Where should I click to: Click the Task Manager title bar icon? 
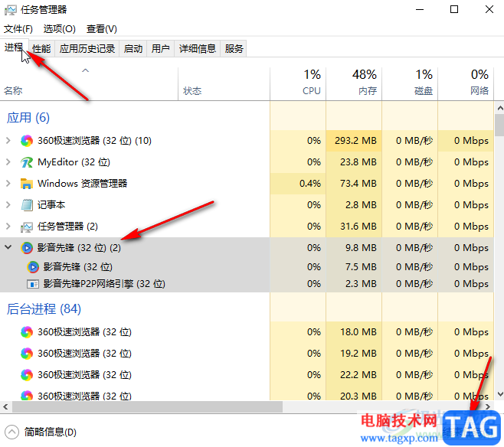pyautogui.click(x=10, y=10)
